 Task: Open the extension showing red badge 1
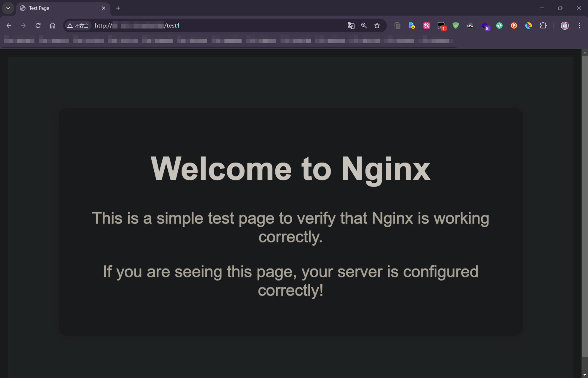pos(441,26)
